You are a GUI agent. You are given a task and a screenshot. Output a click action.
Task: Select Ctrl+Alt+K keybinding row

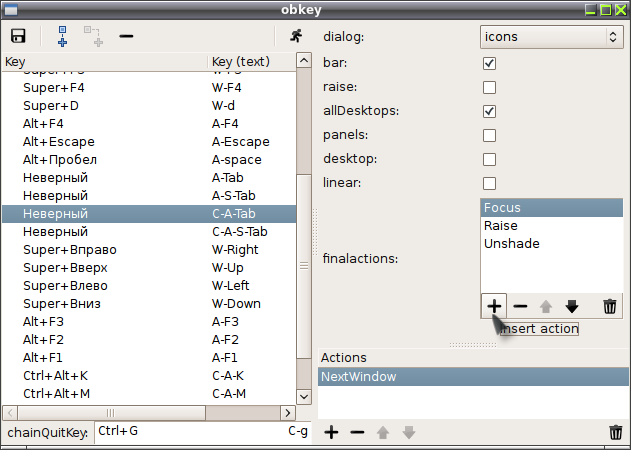[149, 376]
